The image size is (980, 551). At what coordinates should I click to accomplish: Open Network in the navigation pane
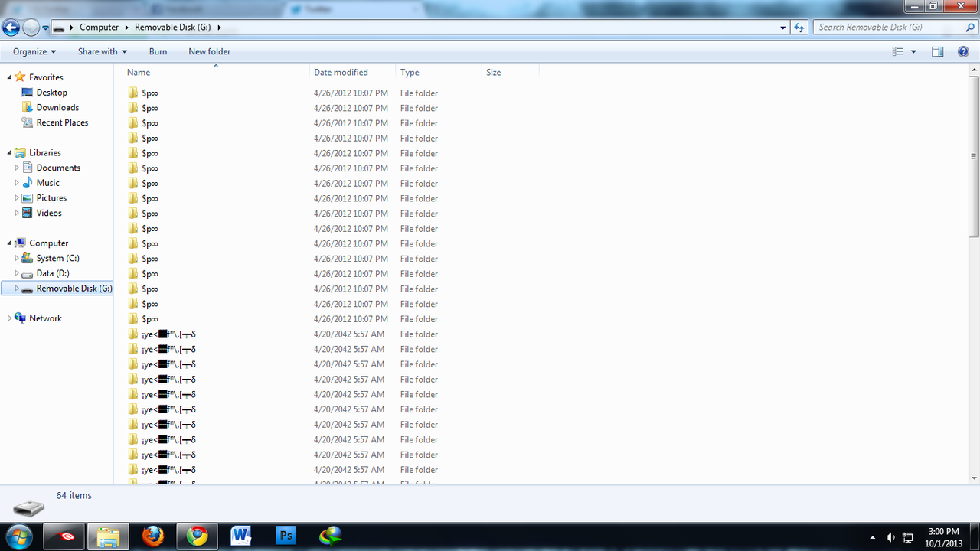coord(45,318)
